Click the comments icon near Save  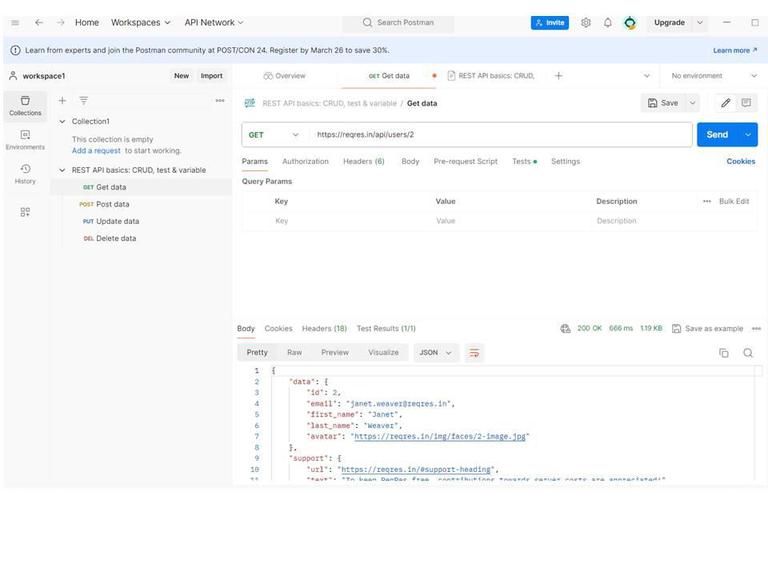point(746,102)
